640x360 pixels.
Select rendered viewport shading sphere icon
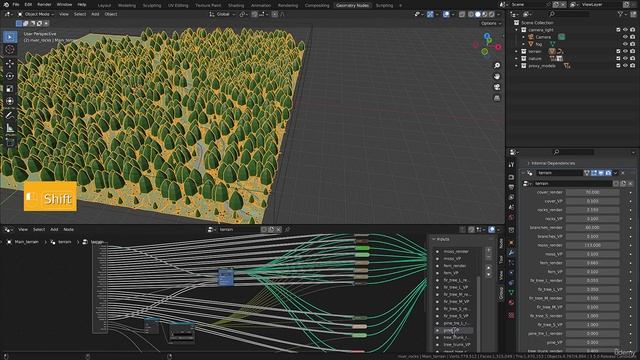[x=491, y=14]
